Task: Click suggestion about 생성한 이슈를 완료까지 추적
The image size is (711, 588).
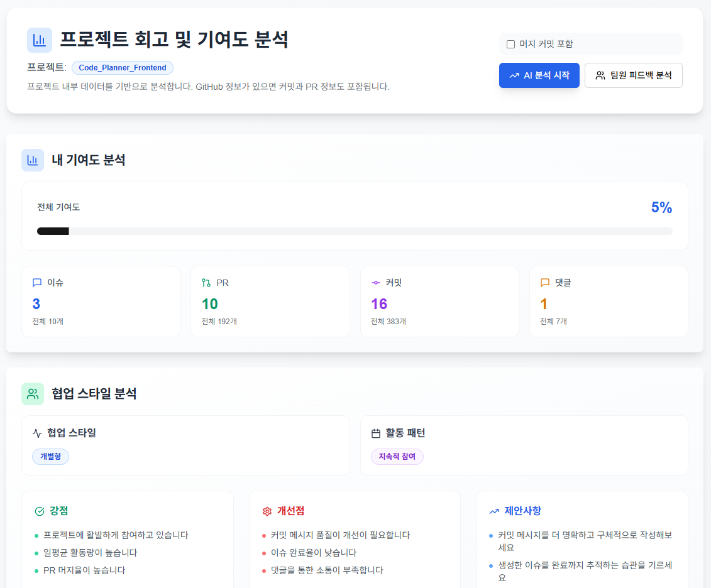Action: pos(585,572)
